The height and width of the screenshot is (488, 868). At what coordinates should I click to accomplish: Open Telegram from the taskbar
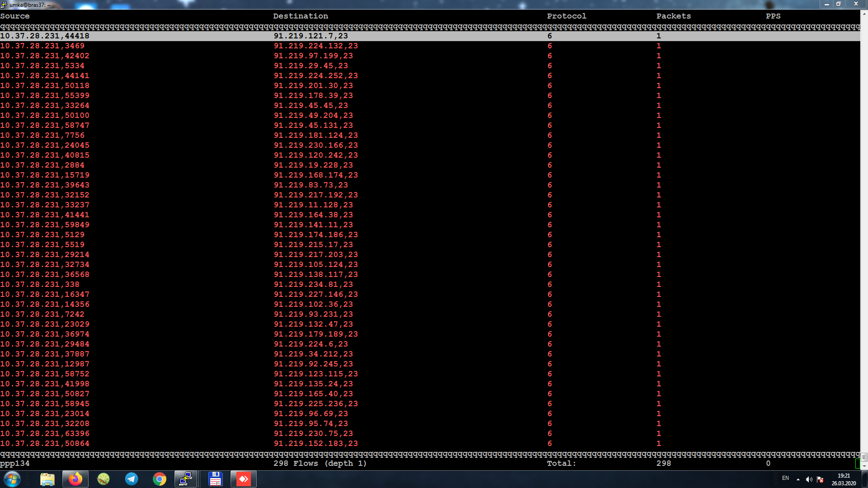click(132, 479)
